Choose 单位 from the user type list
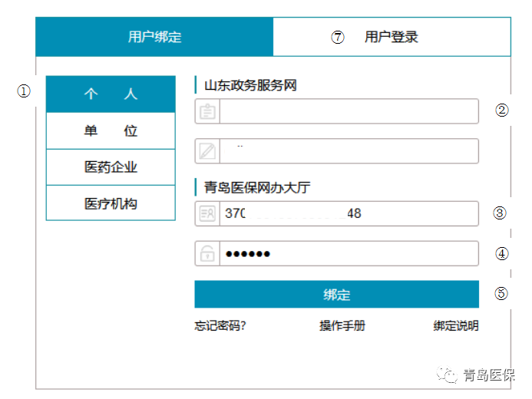532x399 pixels. [111, 131]
